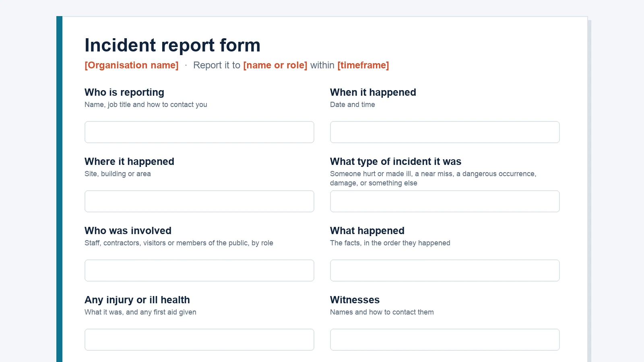Click 'Staff, contractors, visitors' hint text

click(x=179, y=243)
